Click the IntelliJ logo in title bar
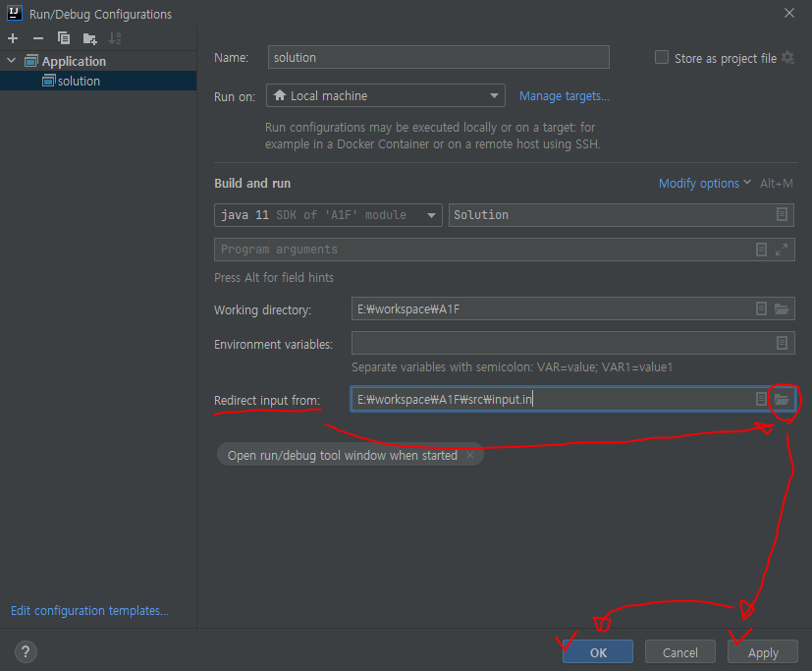This screenshot has height=671, width=812. 15,13
